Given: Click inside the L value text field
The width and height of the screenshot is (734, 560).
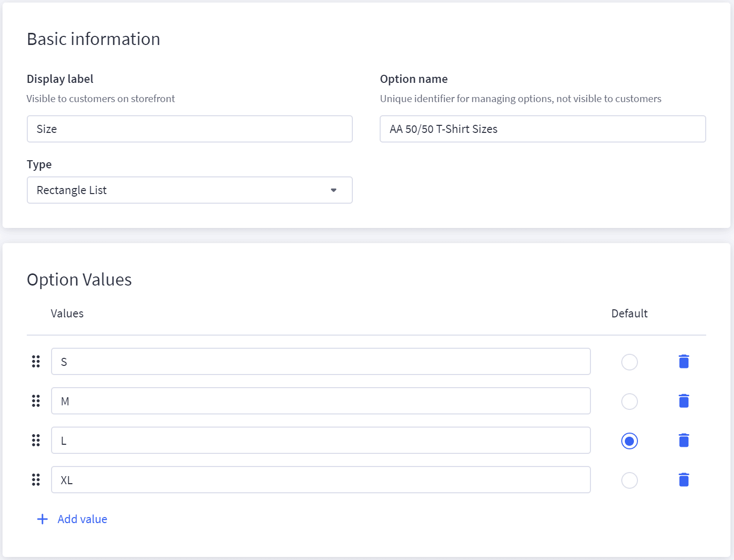Looking at the screenshot, I should pyautogui.click(x=321, y=440).
